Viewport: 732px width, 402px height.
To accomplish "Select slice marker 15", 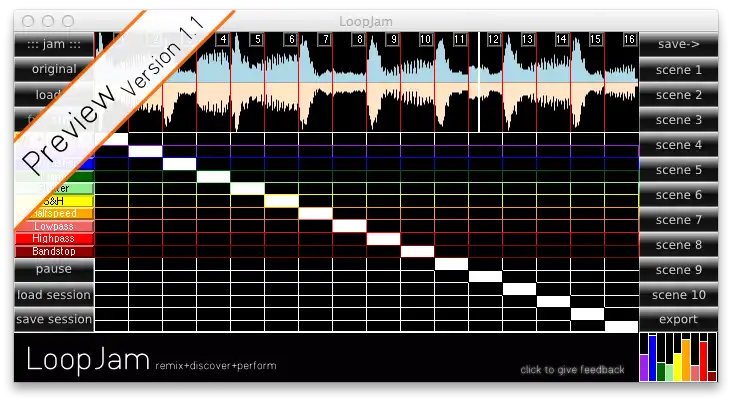I will click(596, 39).
